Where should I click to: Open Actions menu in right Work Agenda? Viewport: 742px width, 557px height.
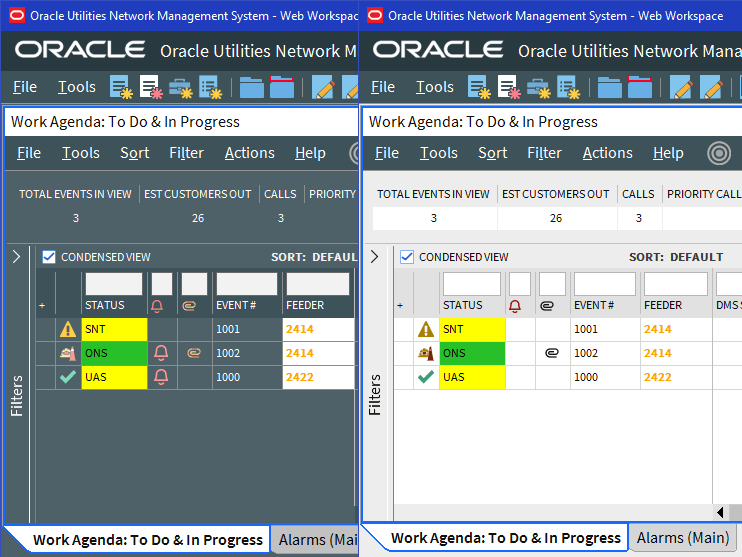click(607, 153)
